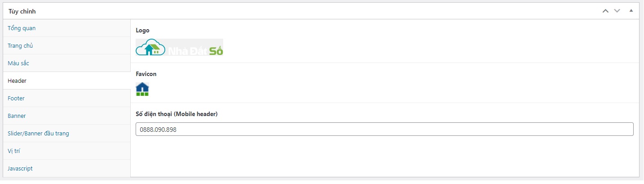
Task: Click the Tùy chỉnh panel title
Action: pyautogui.click(x=22, y=11)
